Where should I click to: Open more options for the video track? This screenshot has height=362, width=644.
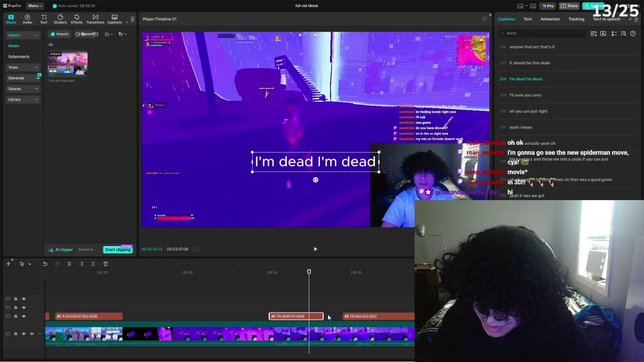click(x=40, y=333)
